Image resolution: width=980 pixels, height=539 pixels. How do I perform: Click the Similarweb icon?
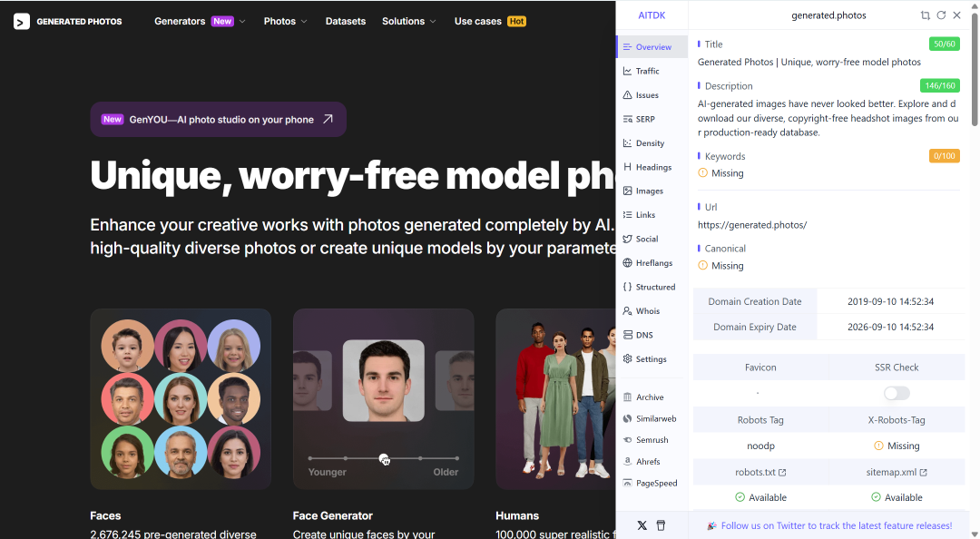(628, 418)
